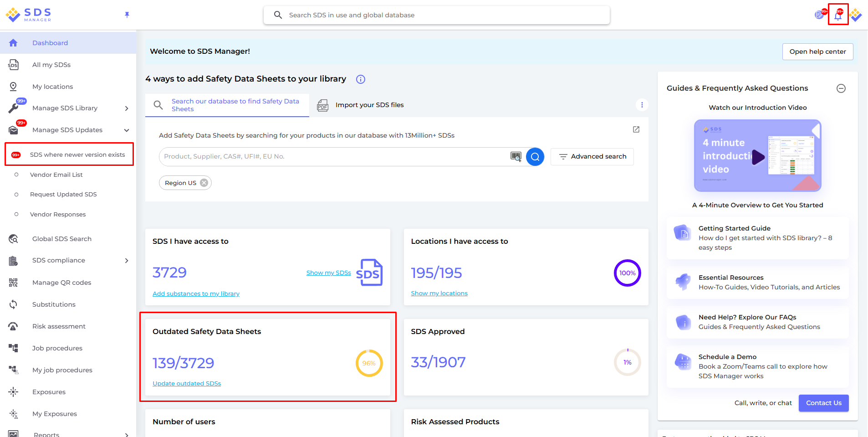The image size is (868, 437).
Task: Open Essential Resources card
Action: tap(757, 283)
